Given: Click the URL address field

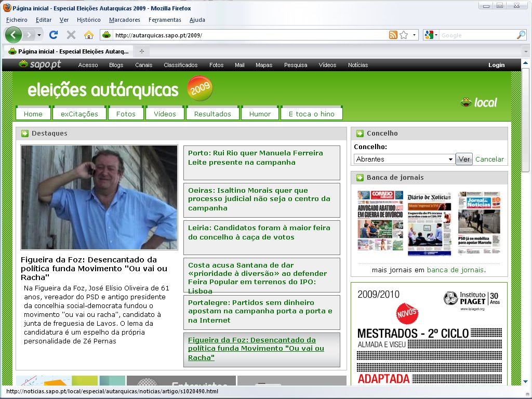Looking at the screenshot, I should 250,35.
